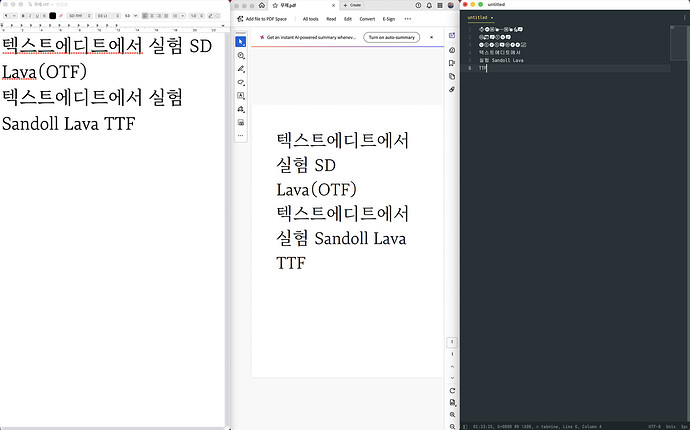This screenshot has width=690, height=430.
Task: Open the Adobe apps grid icon
Action: 440,5
